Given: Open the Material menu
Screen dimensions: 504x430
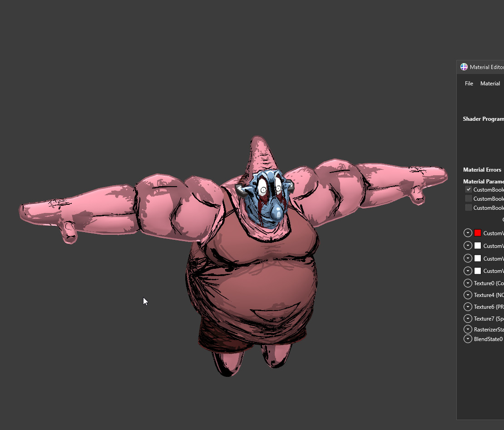Looking at the screenshot, I should coord(490,84).
